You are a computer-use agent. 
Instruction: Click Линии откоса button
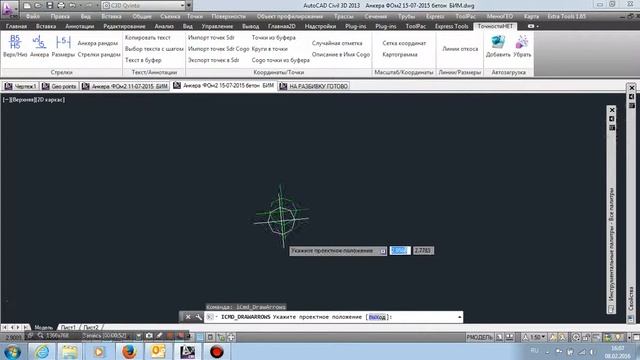pyautogui.click(x=460, y=49)
